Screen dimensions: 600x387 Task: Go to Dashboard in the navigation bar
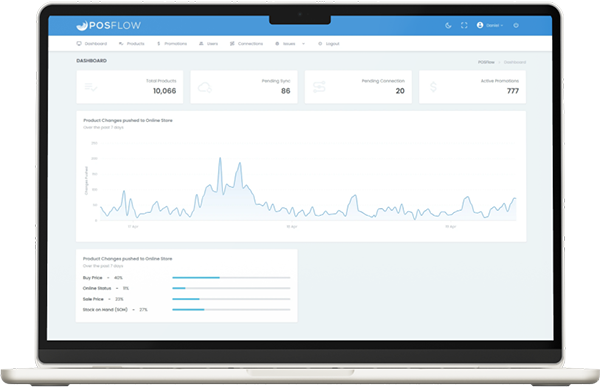pos(92,44)
